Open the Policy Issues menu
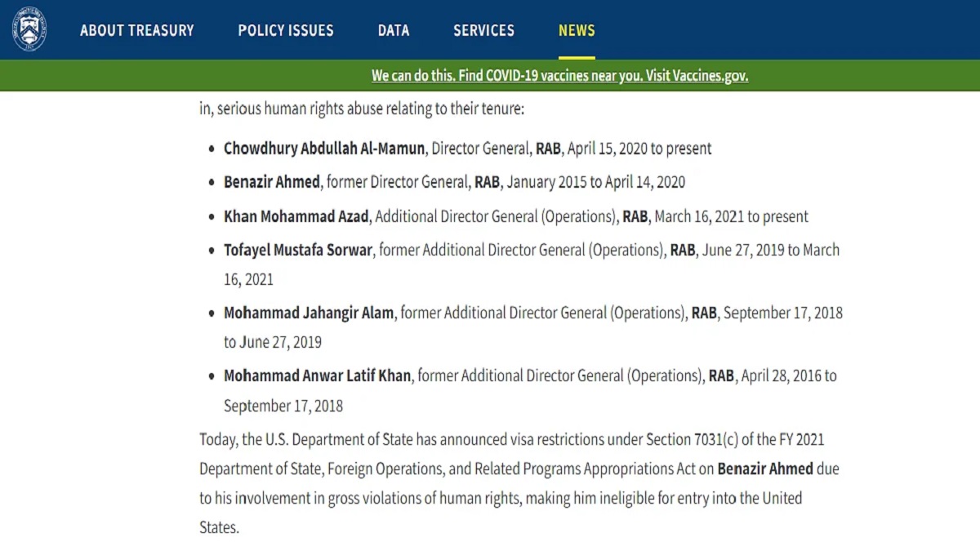The height and width of the screenshot is (551, 980). (x=286, y=31)
